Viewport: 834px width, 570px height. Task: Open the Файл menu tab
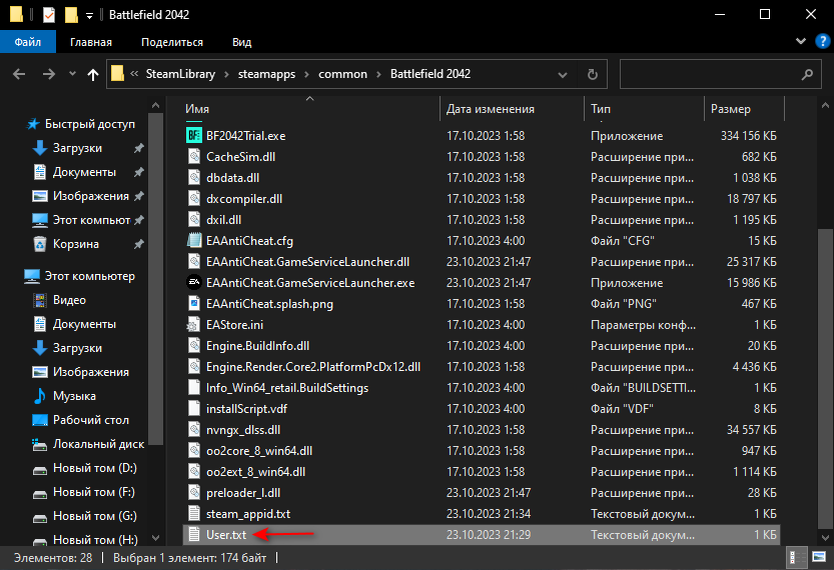pos(28,42)
